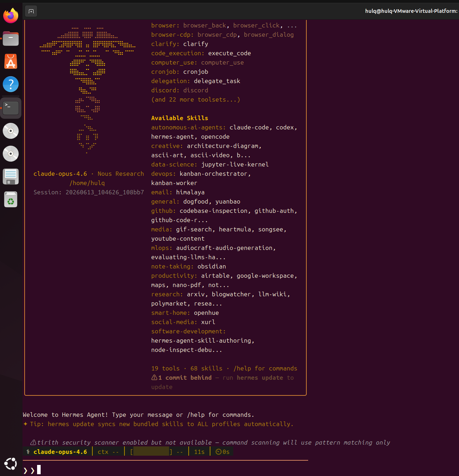Screen dimensions: 459x476
Task: Select the "llm-wiki" skill
Action: 272,294
